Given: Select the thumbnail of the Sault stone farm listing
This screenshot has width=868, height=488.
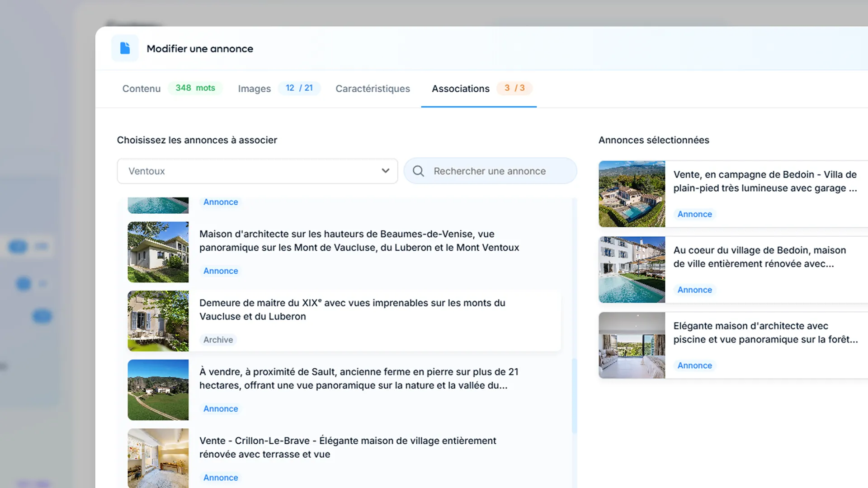Looking at the screenshot, I should click(158, 389).
